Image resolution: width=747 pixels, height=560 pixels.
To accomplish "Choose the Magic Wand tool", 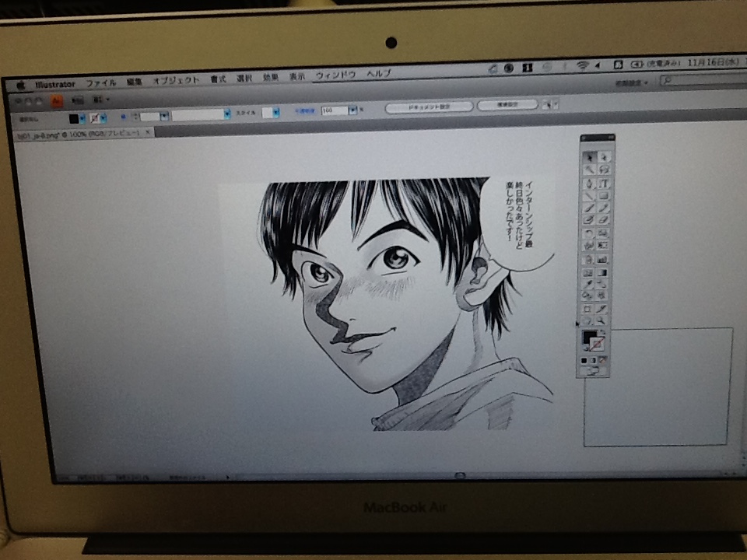I will 589,169.
